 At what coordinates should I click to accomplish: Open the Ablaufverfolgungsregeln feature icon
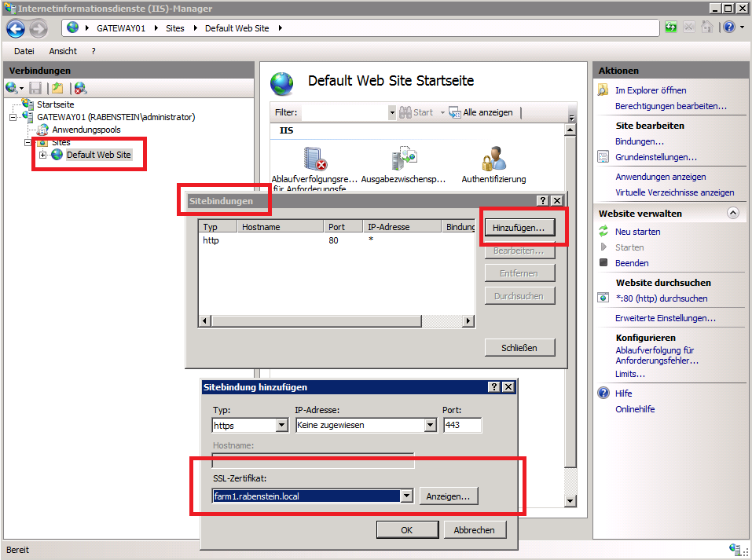316,159
